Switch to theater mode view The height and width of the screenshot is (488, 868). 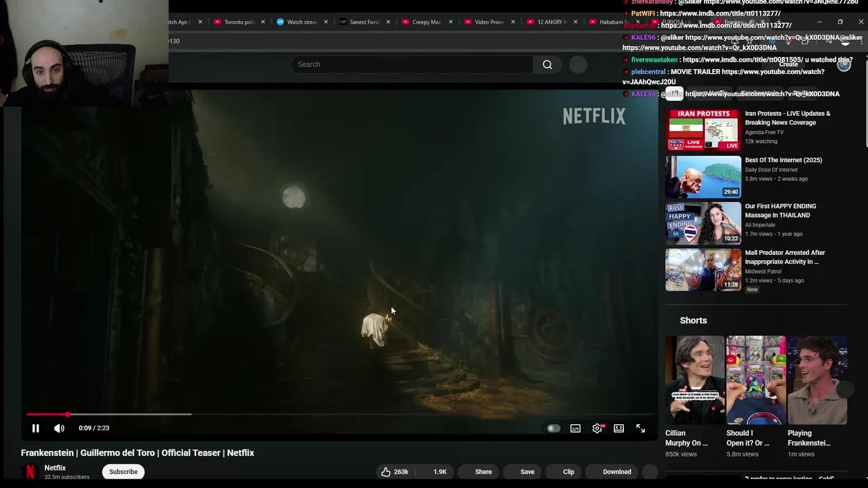618,428
